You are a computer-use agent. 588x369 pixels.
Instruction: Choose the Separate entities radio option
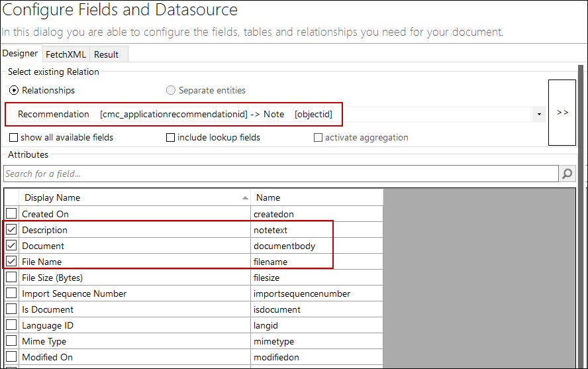171,90
